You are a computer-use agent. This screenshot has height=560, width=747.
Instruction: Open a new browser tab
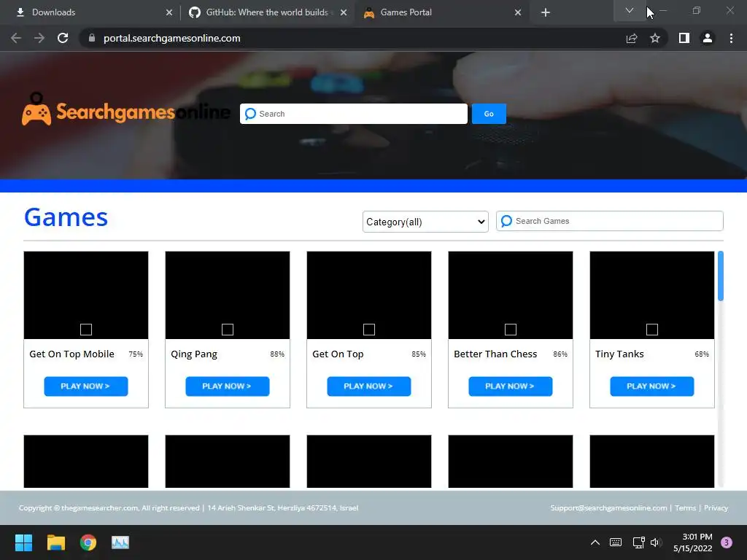click(x=546, y=12)
